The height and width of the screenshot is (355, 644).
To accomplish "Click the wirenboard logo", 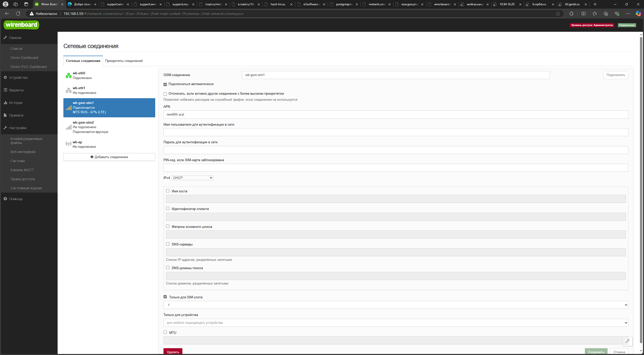I will click(x=21, y=25).
